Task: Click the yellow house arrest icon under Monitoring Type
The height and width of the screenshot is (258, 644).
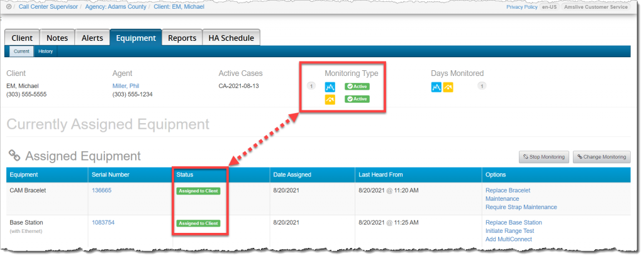Action: tap(330, 99)
